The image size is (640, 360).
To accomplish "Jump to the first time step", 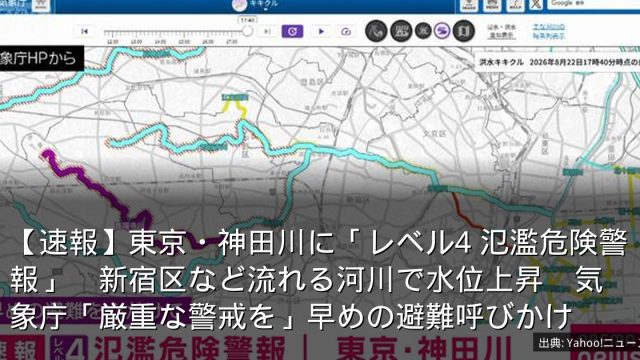I will [84, 31].
